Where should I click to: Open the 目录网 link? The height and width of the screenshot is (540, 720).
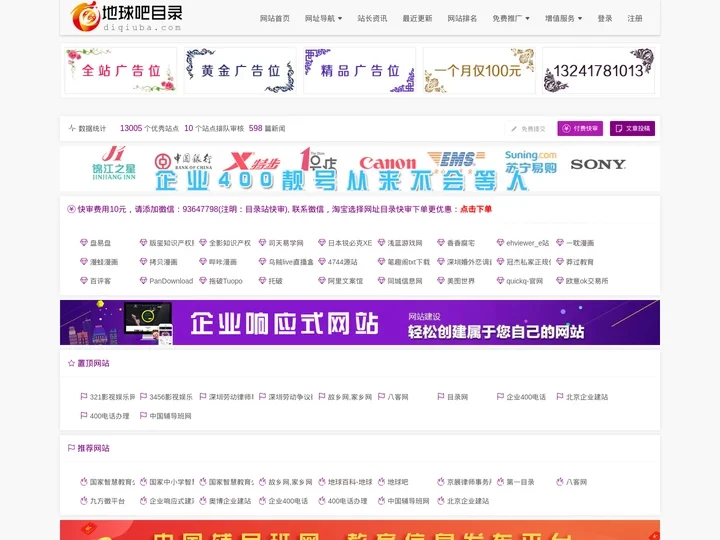click(457, 397)
